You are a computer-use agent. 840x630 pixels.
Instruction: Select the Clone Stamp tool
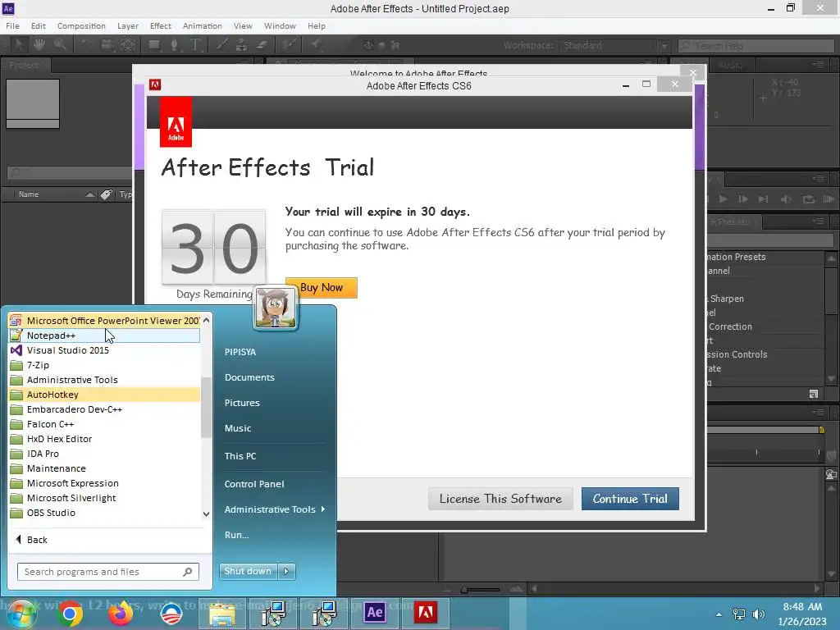click(242, 45)
